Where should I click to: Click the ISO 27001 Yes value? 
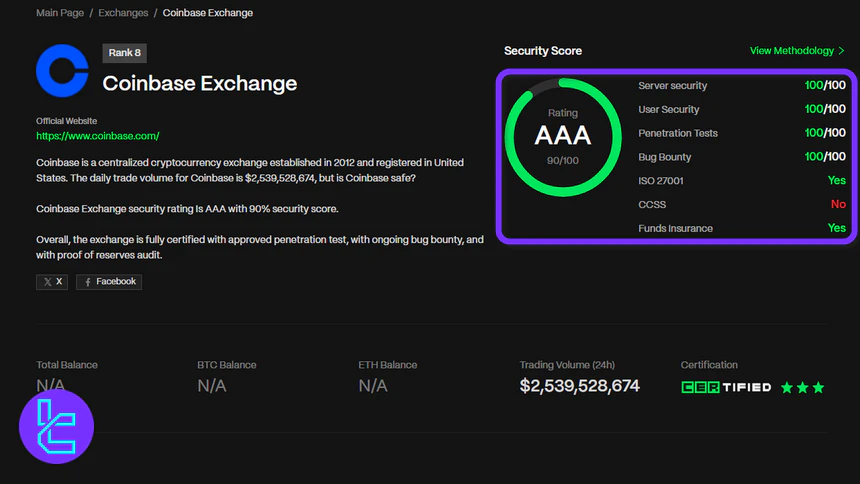pyautogui.click(x=836, y=180)
